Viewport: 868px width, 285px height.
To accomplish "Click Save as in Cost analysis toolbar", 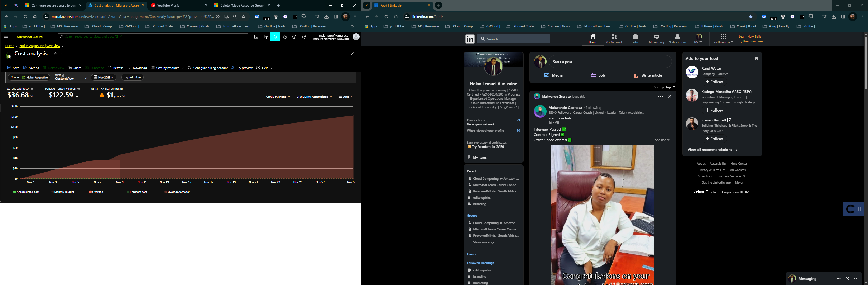I will pyautogui.click(x=31, y=68).
